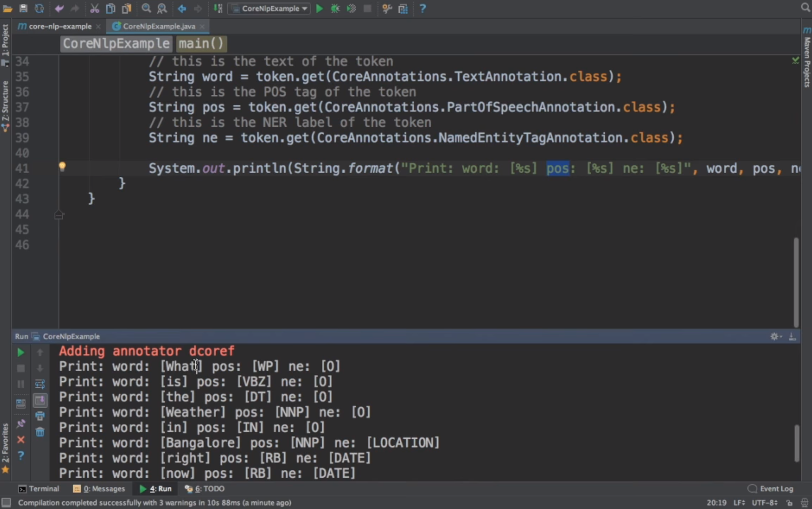This screenshot has height=509, width=812.
Task: Toggle scroll to end in Run console
Action: coord(40,401)
